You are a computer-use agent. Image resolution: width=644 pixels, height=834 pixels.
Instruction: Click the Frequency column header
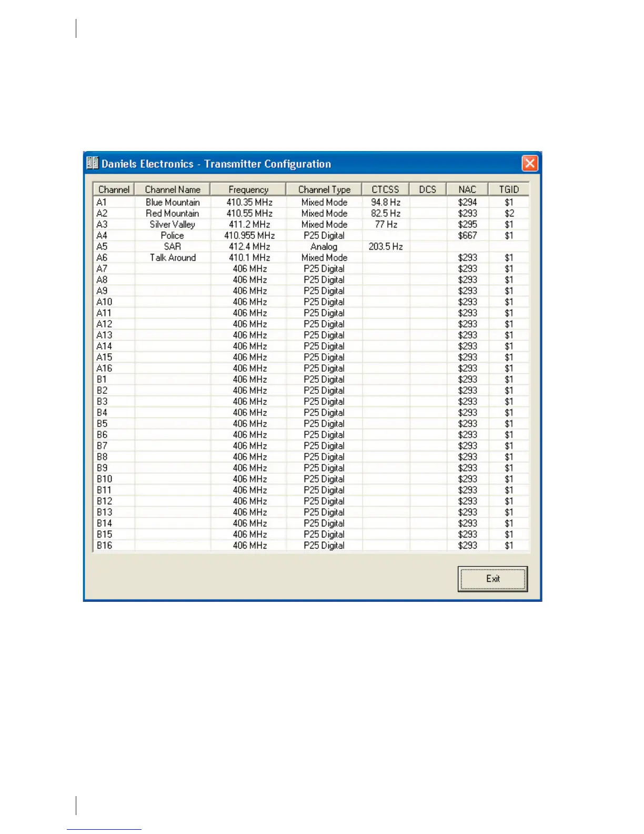point(248,190)
